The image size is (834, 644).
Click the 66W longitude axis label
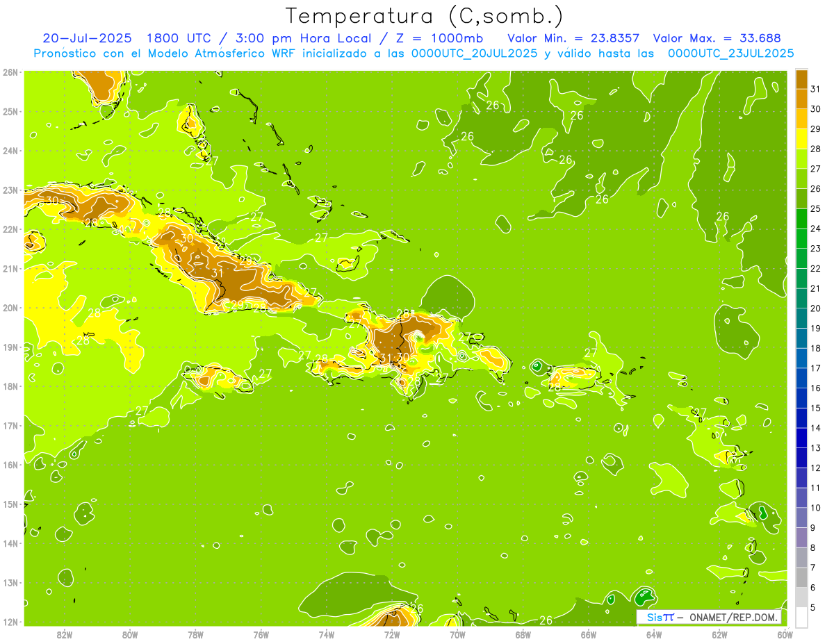coord(589,634)
